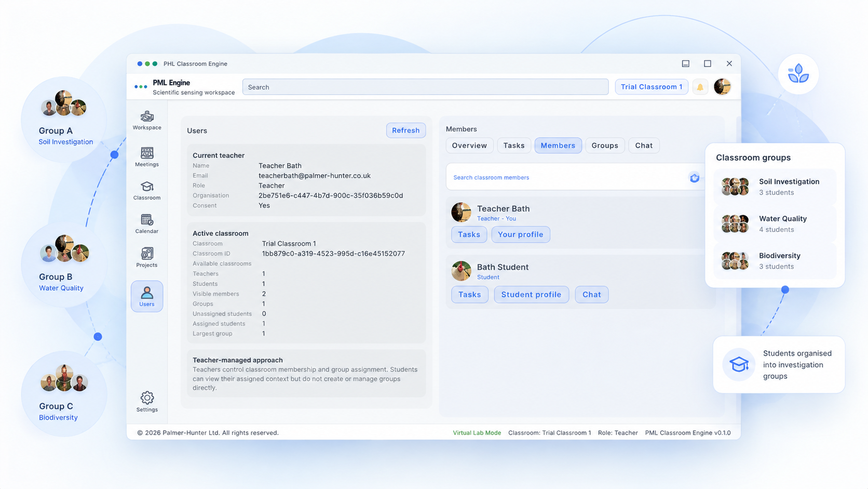Click Virtual Lab Mode in status bar
The width and height of the screenshot is (868, 489).
click(x=477, y=433)
